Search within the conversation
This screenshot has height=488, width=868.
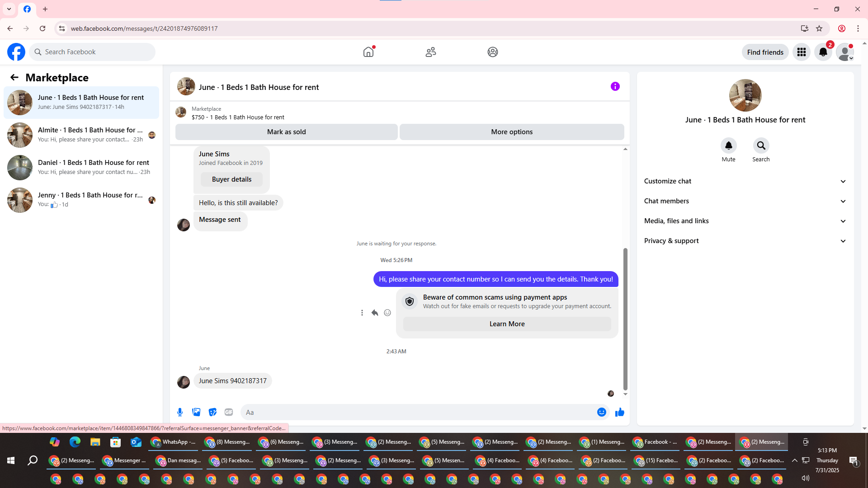761,146
